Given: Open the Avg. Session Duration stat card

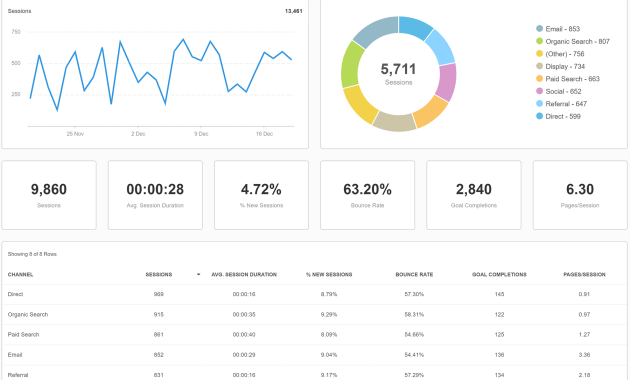Looking at the screenshot, I should 155,195.
